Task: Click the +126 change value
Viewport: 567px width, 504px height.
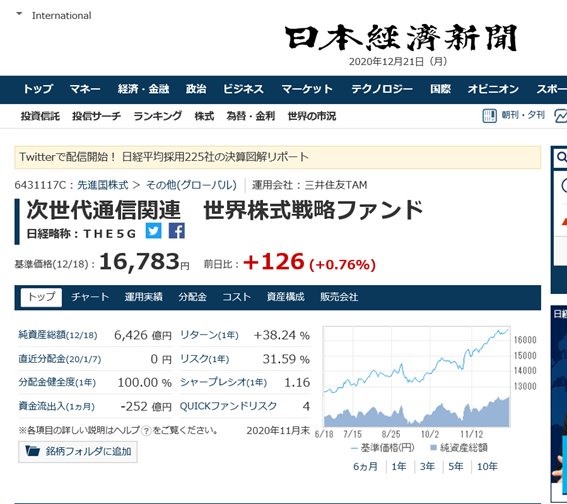Action: pos(274,262)
